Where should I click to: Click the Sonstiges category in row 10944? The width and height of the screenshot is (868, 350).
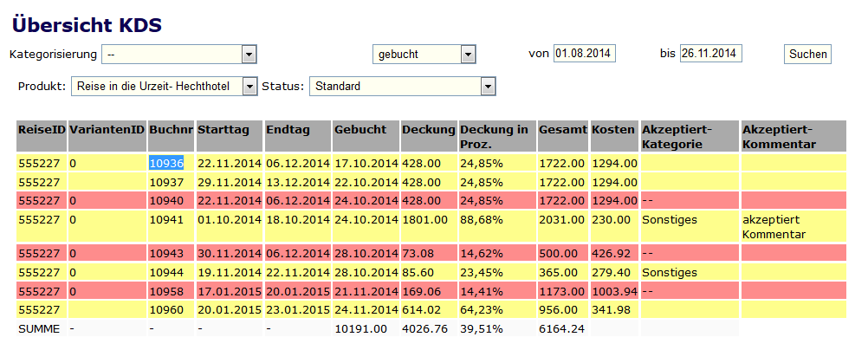point(669,272)
